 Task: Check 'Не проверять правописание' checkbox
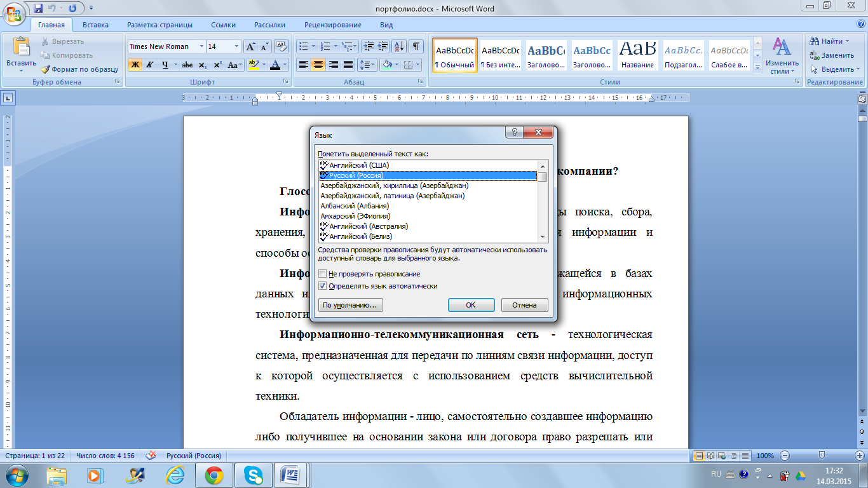pyautogui.click(x=323, y=274)
